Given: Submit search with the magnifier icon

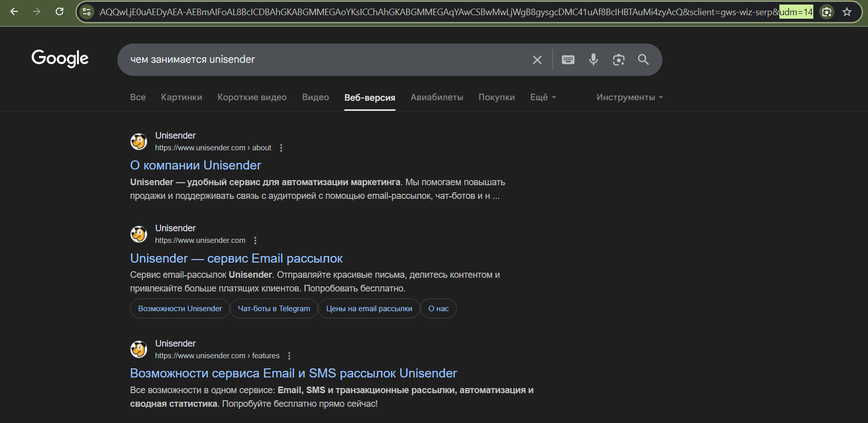Looking at the screenshot, I should (x=643, y=60).
